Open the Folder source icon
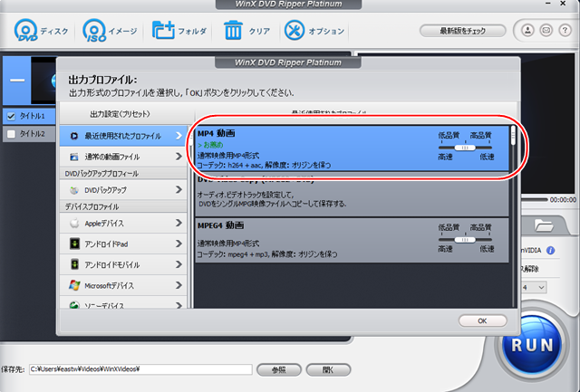The width and height of the screenshot is (580, 392). pos(163,30)
